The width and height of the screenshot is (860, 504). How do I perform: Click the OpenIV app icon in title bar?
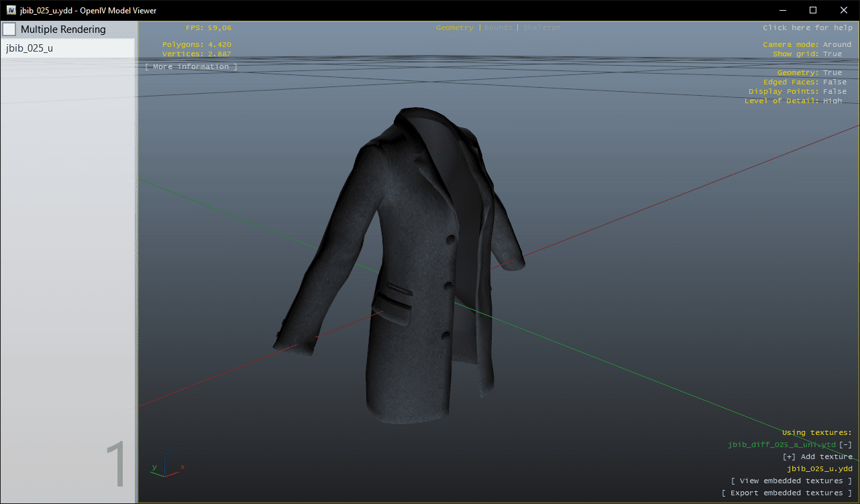pyautogui.click(x=11, y=10)
